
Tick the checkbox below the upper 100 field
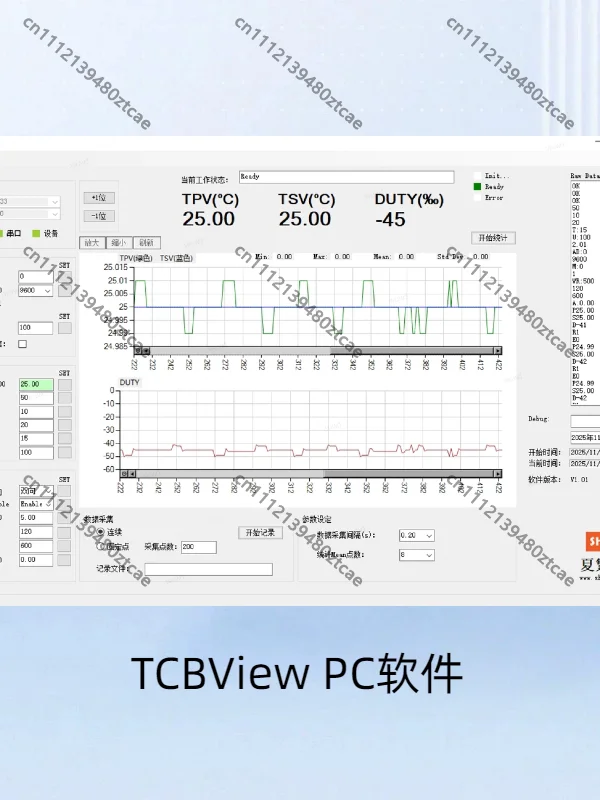pyautogui.click(x=22, y=344)
